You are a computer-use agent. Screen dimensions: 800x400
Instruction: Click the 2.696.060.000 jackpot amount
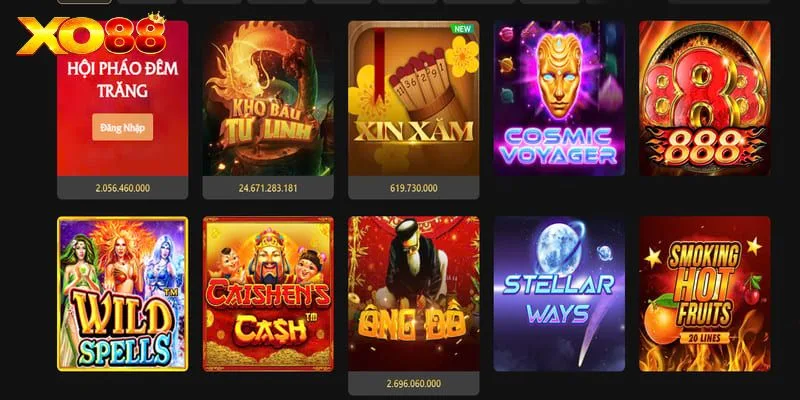click(x=414, y=384)
